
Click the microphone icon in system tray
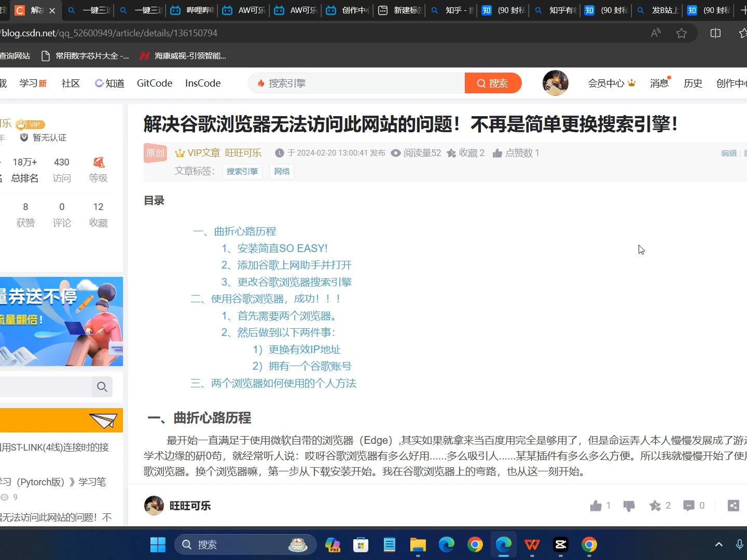pyautogui.click(x=740, y=544)
